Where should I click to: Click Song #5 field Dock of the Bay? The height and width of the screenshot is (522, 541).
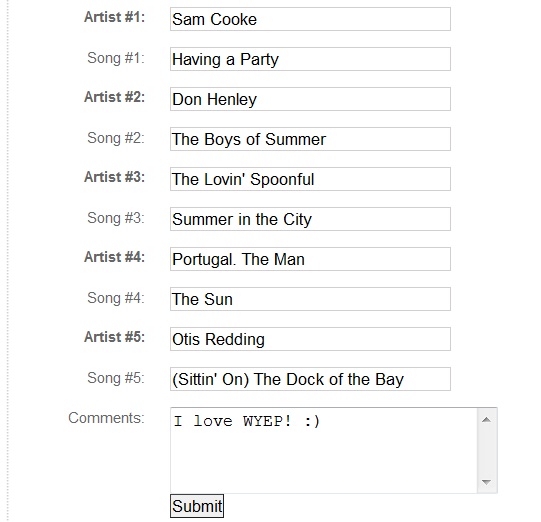coord(310,379)
